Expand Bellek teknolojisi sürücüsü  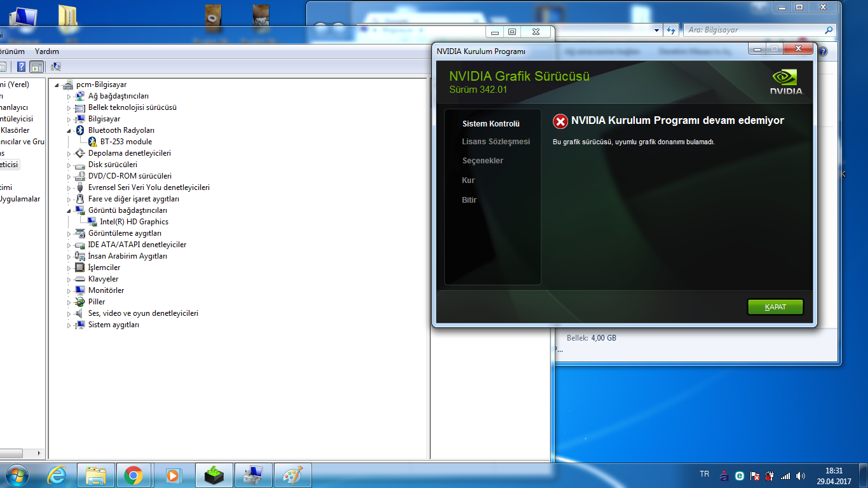coord(69,108)
